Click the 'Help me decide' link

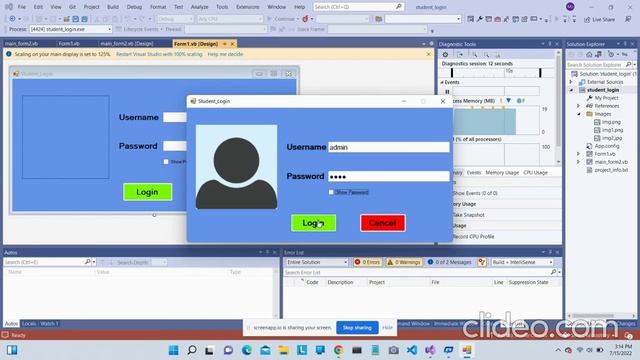pos(225,54)
